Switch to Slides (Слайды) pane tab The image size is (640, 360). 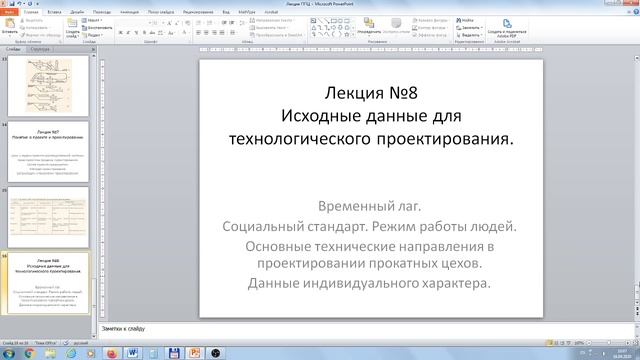pos(13,49)
